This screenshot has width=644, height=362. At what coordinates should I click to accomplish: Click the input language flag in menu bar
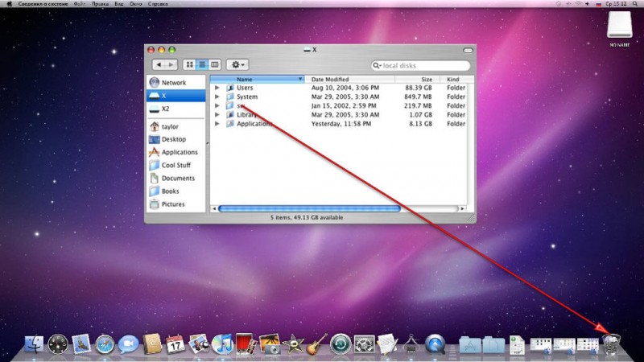point(598,4)
